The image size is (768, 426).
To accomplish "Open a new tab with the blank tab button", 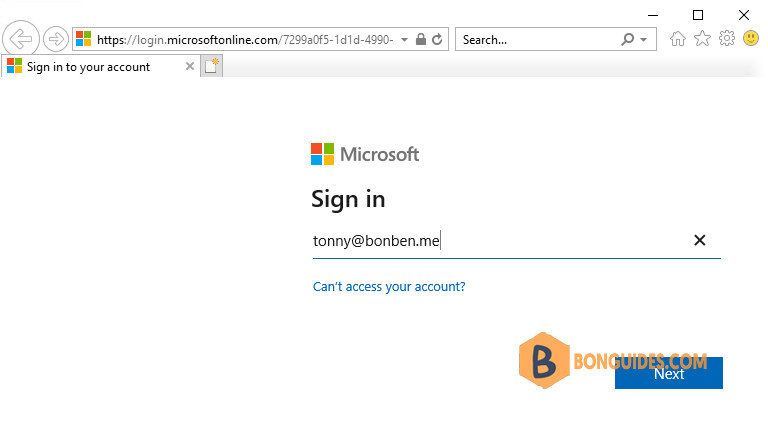I will click(x=212, y=66).
